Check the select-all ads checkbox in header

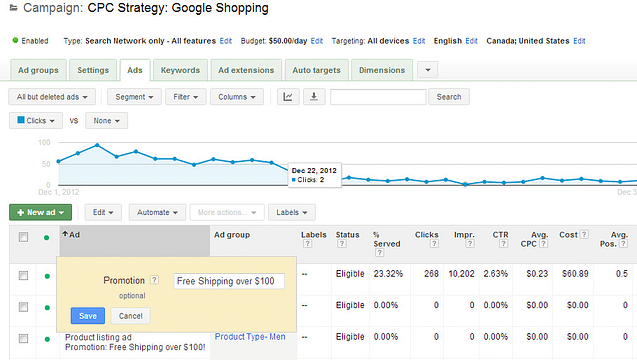(24, 237)
